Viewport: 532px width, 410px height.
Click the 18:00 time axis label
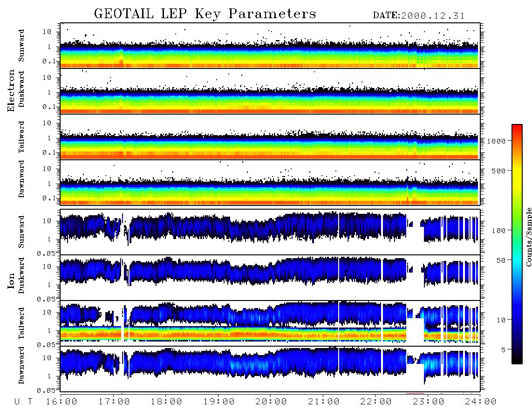[166, 402]
